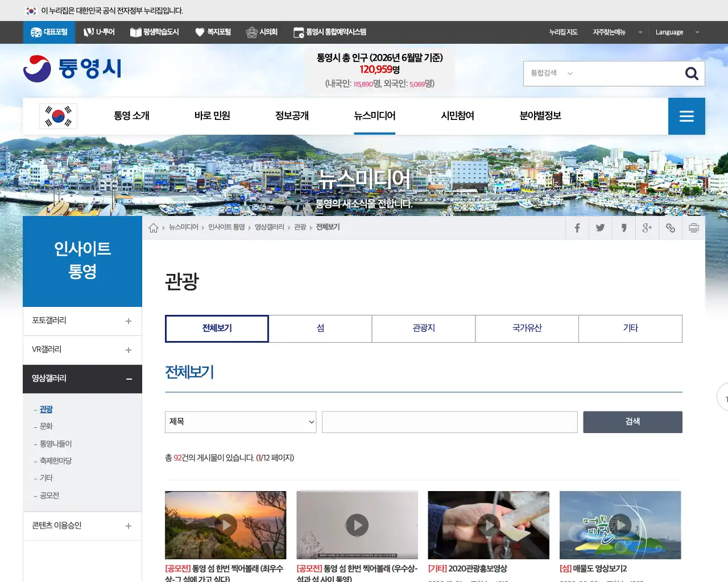Share page on Google Plus
Viewport: 728px width, 582px height.
(x=647, y=228)
